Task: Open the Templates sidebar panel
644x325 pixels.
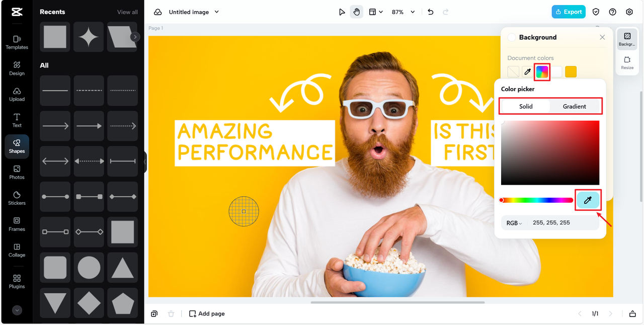Action: tap(17, 42)
